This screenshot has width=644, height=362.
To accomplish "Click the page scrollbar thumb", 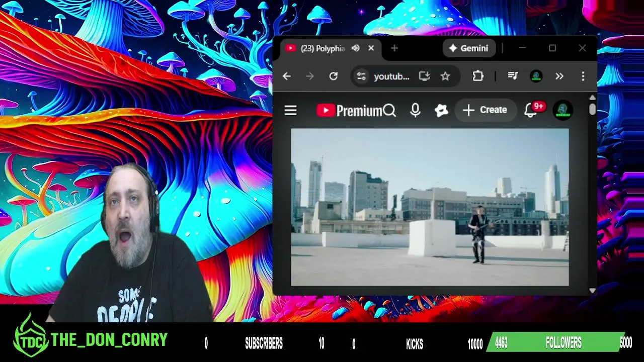I will point(592,109).
